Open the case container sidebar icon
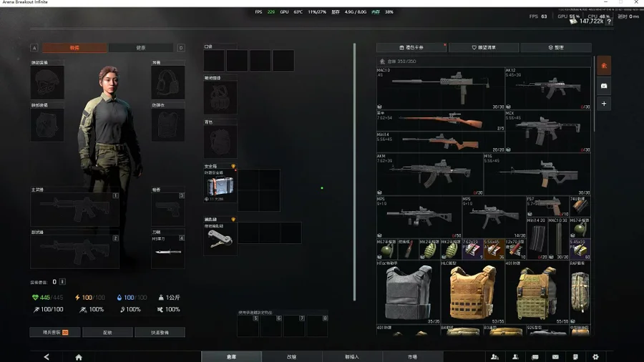 [x=604, y=86]
